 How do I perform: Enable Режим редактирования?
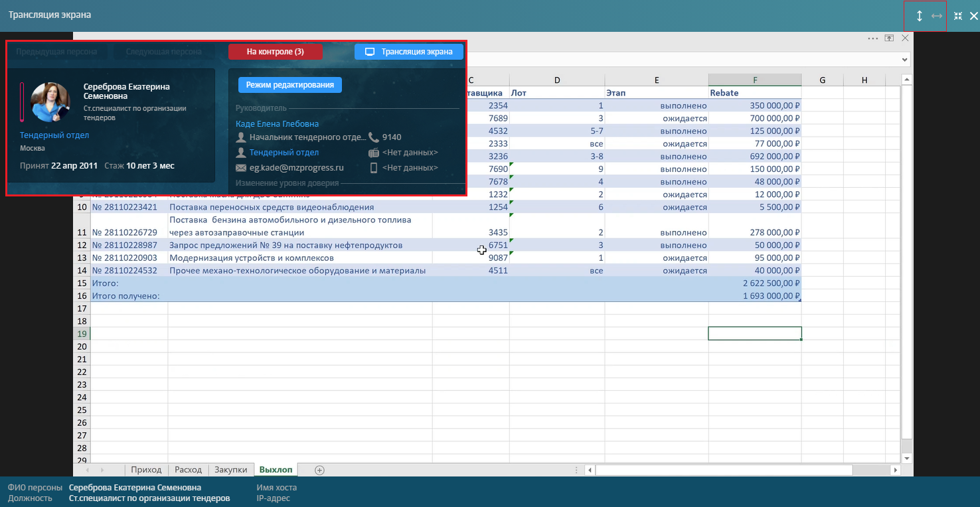[x=290, y=85]
